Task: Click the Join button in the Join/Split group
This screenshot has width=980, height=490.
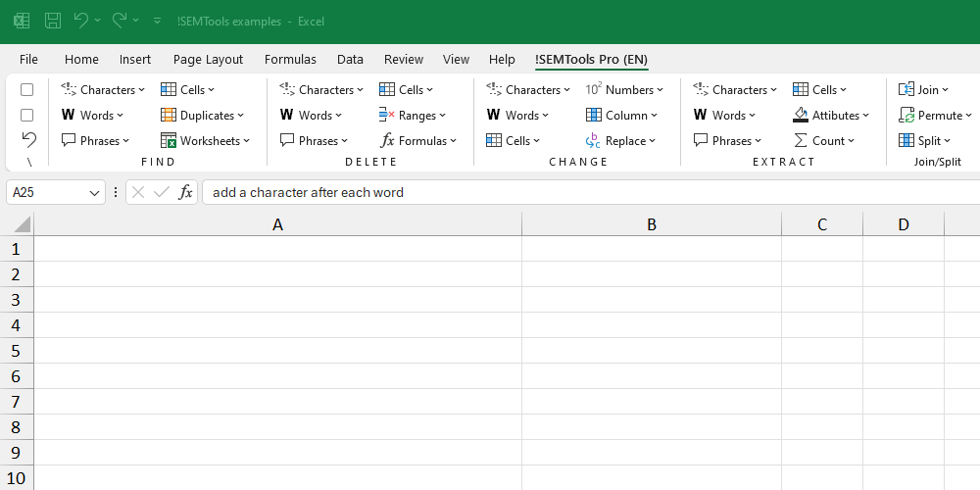Action: tap(923, 89)
